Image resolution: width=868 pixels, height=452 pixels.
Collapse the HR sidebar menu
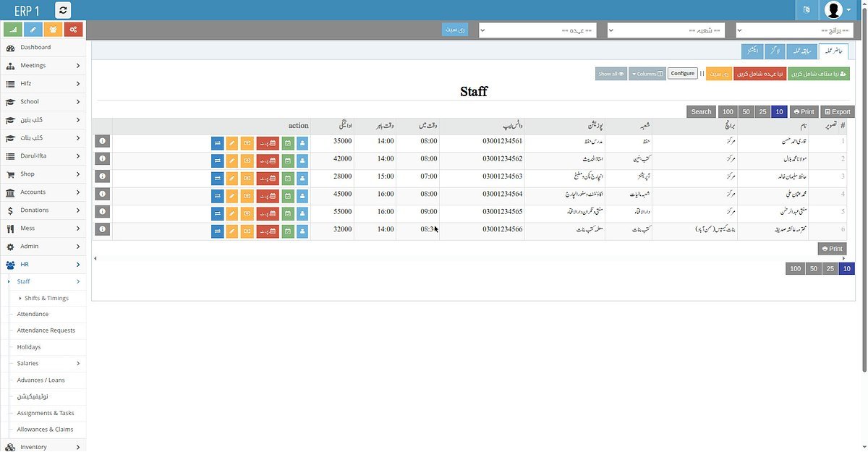[43, 264]
